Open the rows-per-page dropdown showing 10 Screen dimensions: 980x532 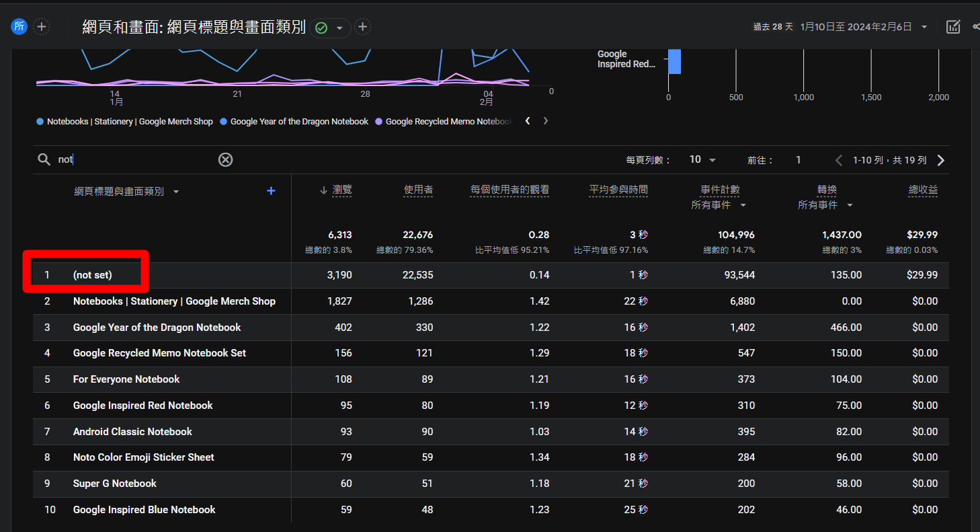703,159
